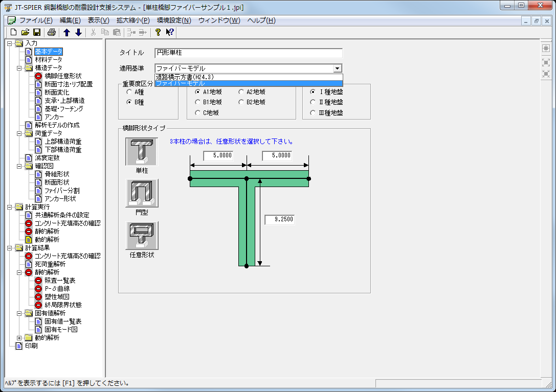Choose the 任意形状 pier shape icon

(x=142, y=236)
